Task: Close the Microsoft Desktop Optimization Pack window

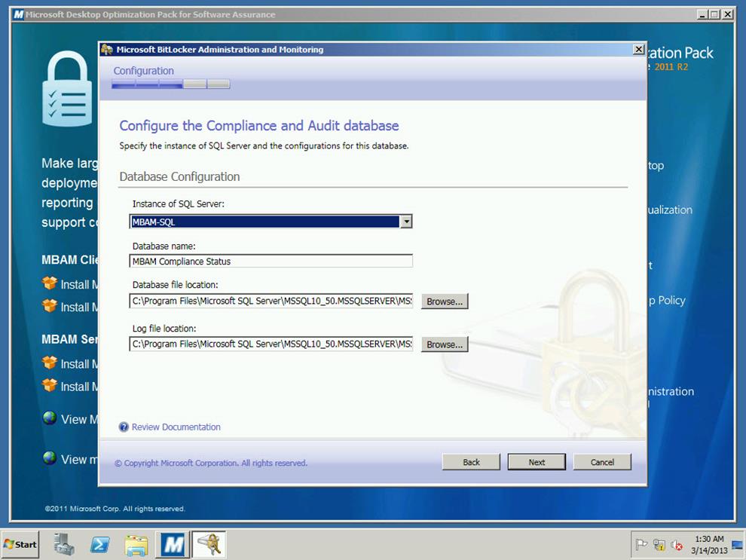Action: coord(727,14)
